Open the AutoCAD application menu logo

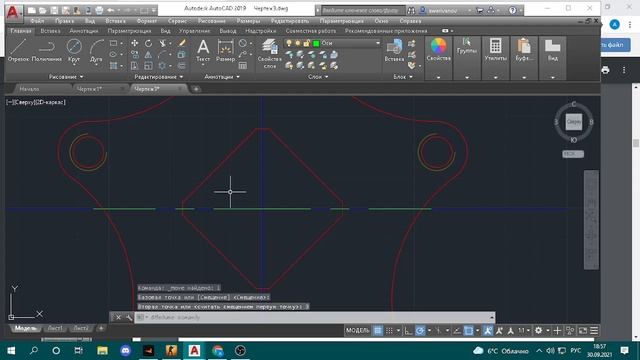click(x=13, y=12)
